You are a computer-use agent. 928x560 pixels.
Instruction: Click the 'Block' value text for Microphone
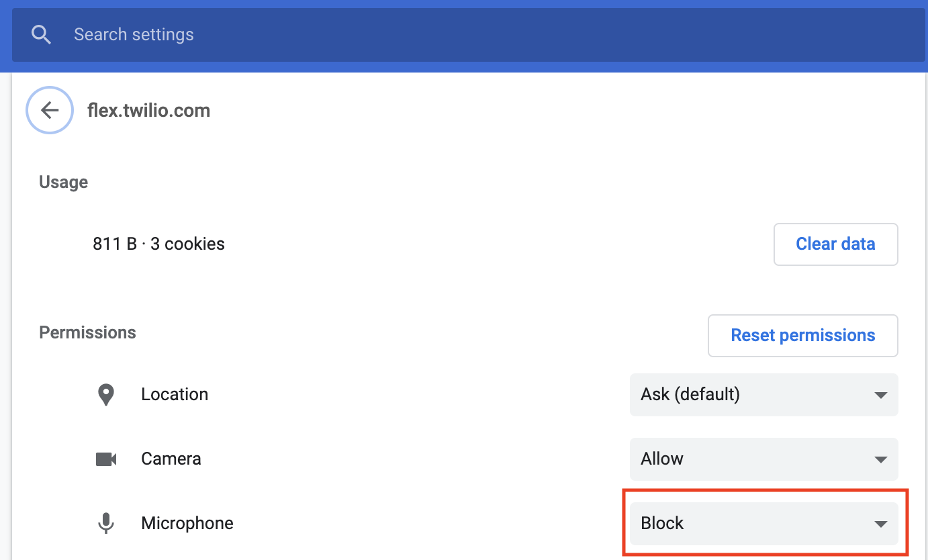(662, 523)
